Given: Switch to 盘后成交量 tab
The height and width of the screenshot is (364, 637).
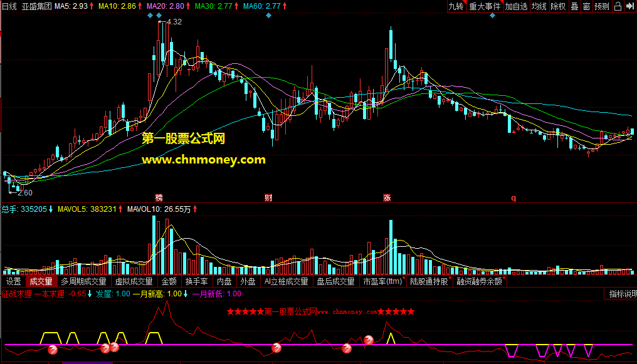Looking at the screenshot, I should coord(335,281).
